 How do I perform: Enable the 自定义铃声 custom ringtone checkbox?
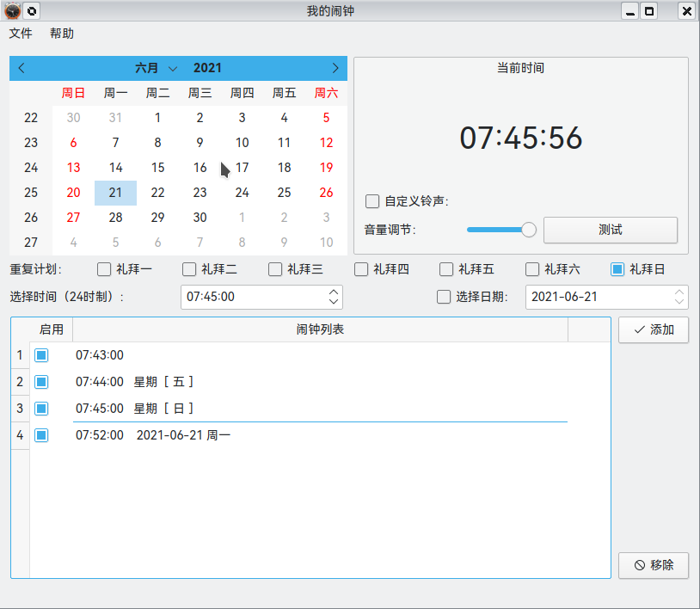372,201
